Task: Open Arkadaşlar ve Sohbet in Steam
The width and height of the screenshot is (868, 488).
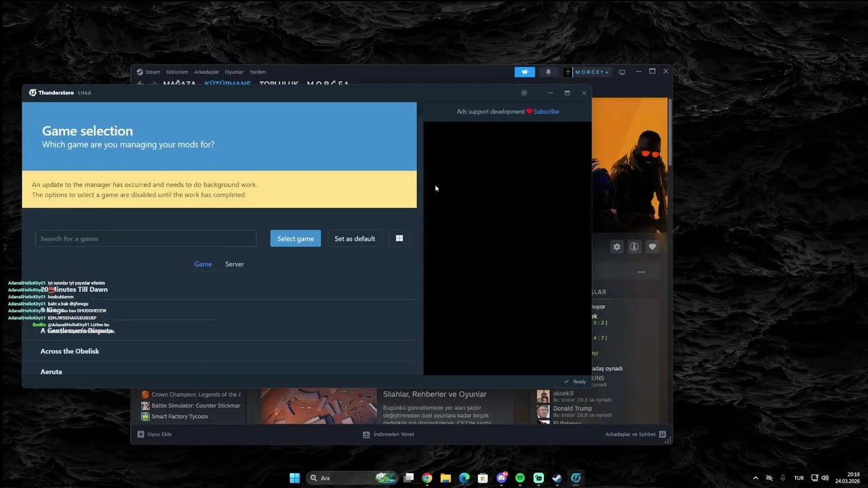Action: click(x=635, y=434)
